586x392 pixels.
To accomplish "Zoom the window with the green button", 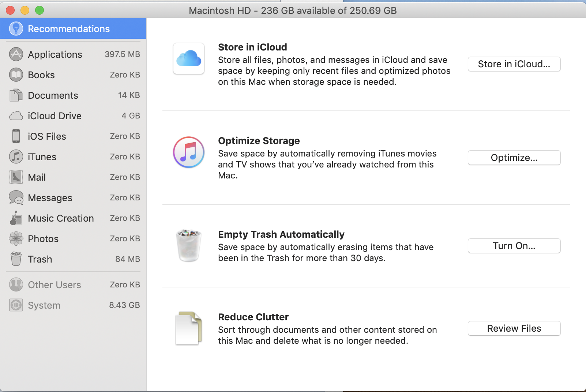I will [x=40, y=10].
